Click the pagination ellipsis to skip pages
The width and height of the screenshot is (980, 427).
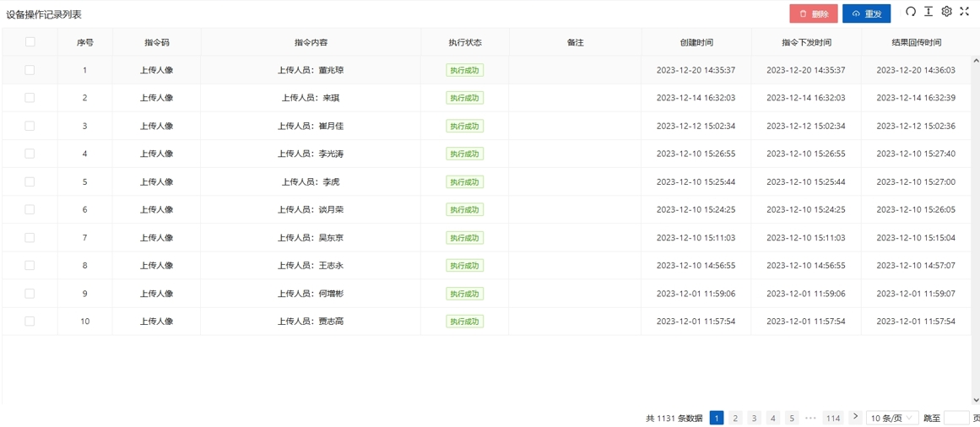pyautogui.click(x=811, y=418)
